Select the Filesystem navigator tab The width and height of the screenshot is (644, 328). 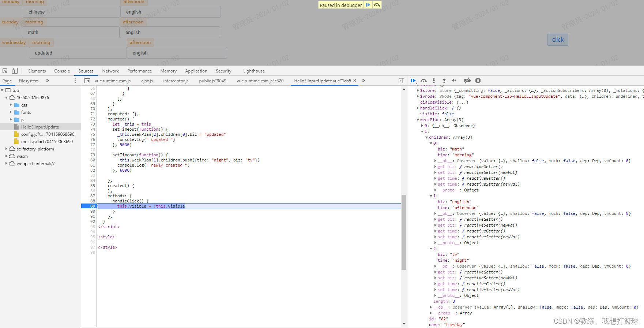tap(29, 81)
